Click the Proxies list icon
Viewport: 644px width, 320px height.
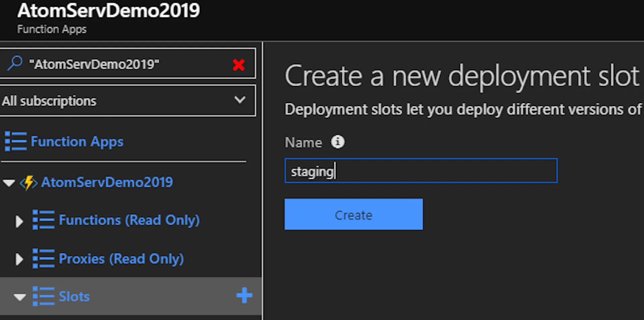(x=43, y=258)
